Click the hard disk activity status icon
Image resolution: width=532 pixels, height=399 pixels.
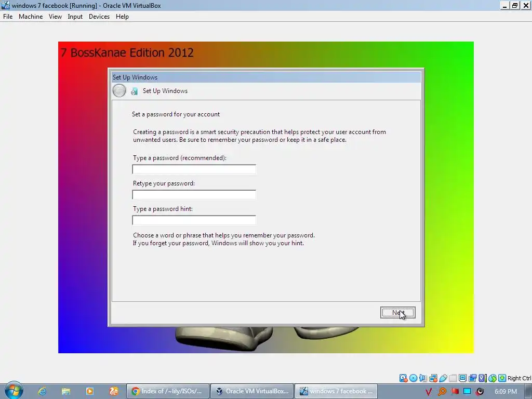403,378
